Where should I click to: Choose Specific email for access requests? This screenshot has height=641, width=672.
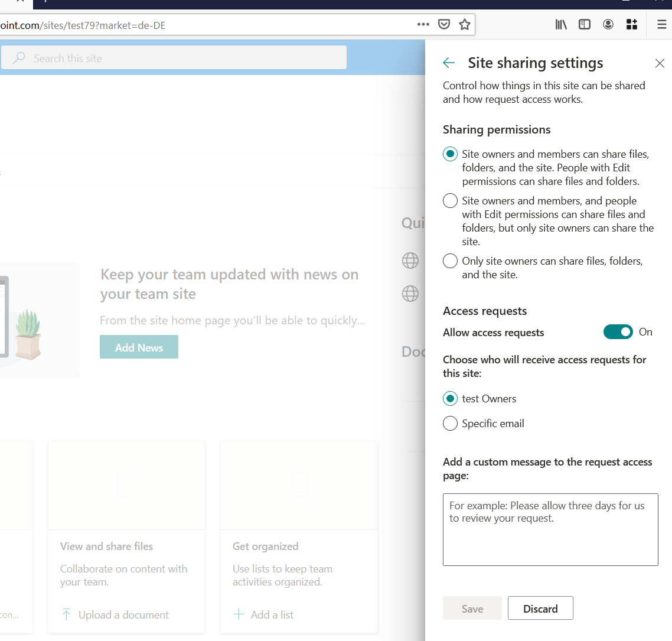450,423
